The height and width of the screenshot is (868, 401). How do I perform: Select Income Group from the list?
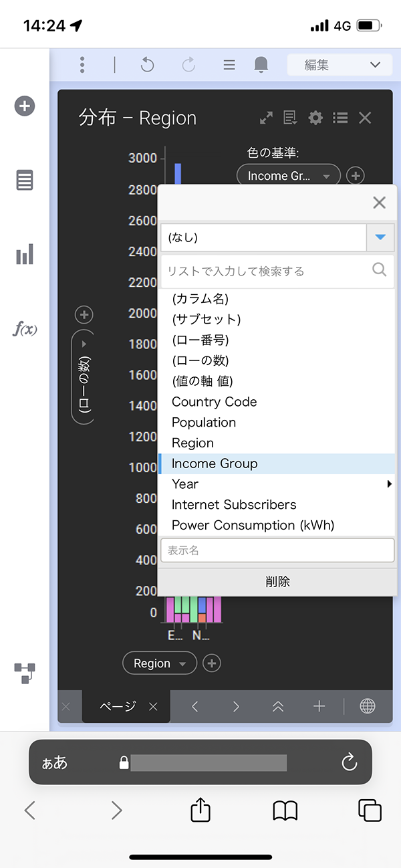[x=215, y=463]
